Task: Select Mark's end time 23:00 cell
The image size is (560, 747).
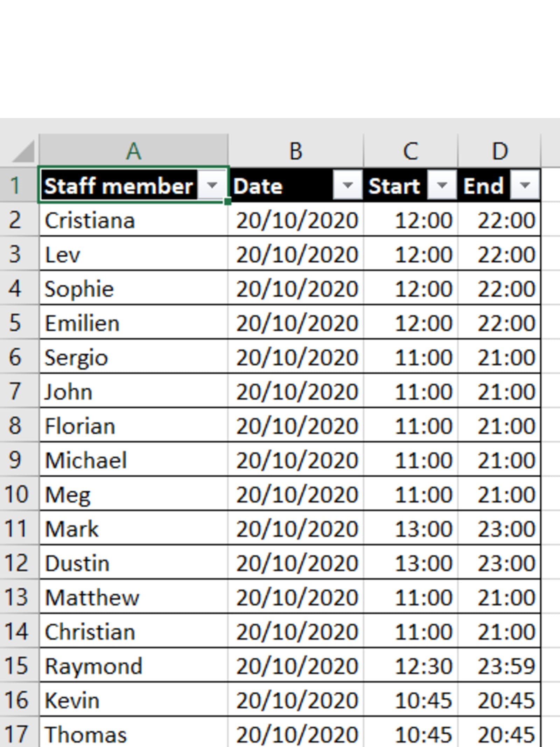Action: click(x=499, y=528)
